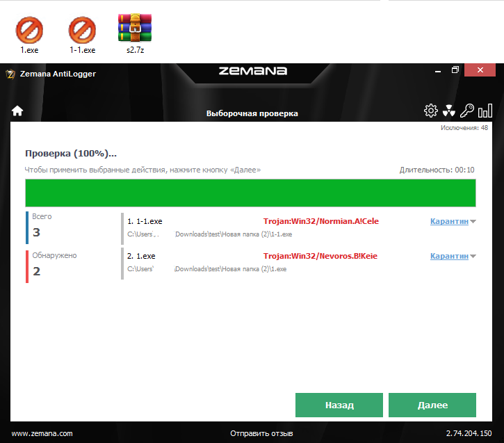504x443 pixels.
Task: Click Исключения: 48 exclusions counter
Action: (464, 128)
